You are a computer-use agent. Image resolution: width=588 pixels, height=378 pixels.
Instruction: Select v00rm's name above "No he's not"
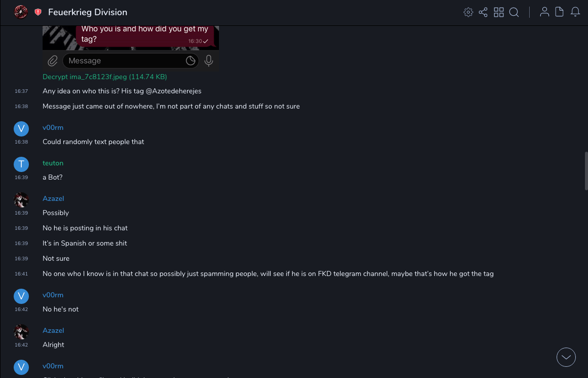(x=53, y=295)
